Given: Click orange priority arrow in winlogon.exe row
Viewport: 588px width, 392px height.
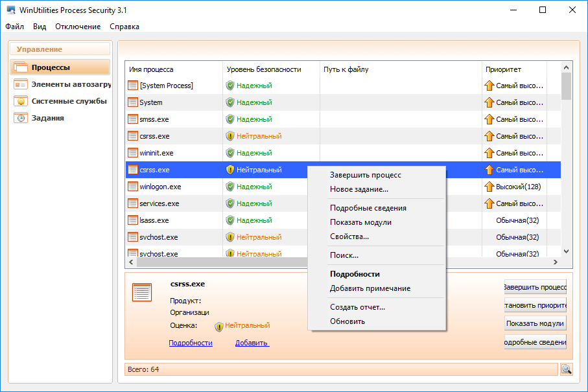Looking at the screenshot, I should click(489, 187).
